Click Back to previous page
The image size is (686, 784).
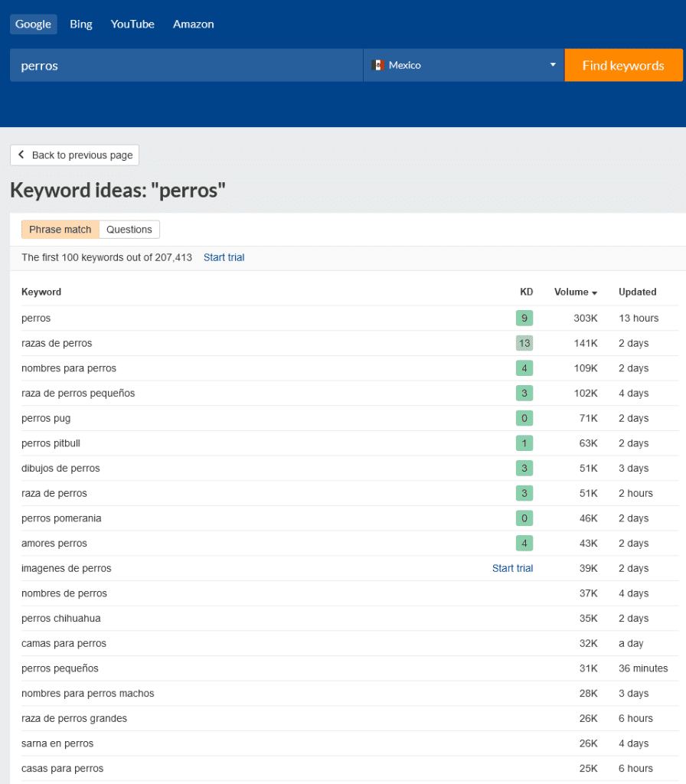point(74,155)
